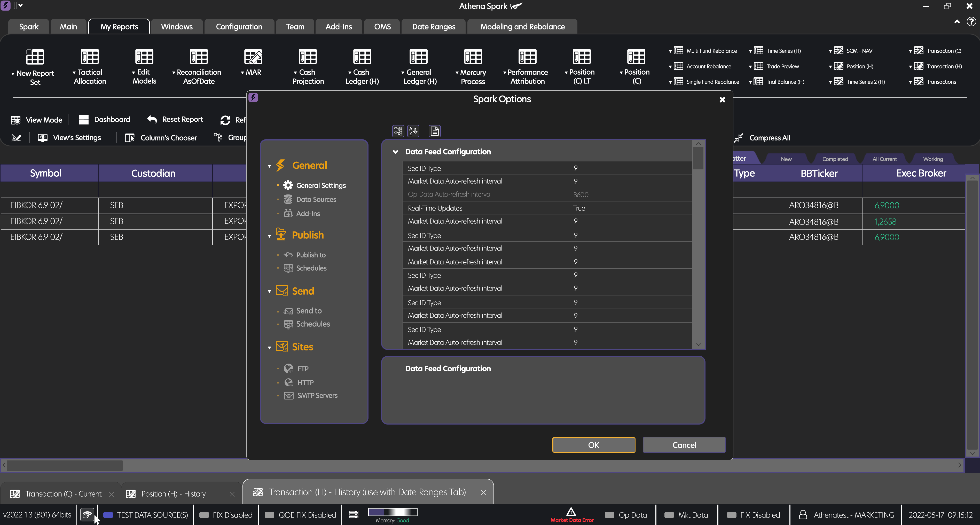Image resolution: width=980 pixels, height=525 pixels.
Task: Open Data Sources settings in Spark Options
Action: coord(315,199)
